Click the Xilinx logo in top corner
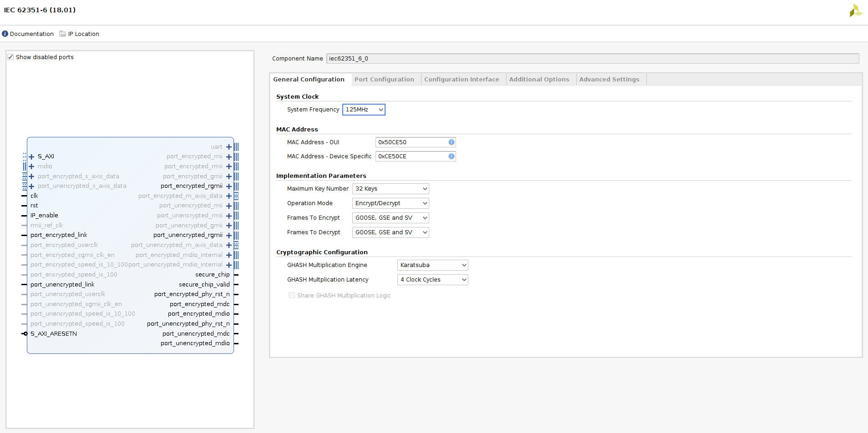Screen dimensions: 868x433 pyautogui.click(x=855, y=10)
